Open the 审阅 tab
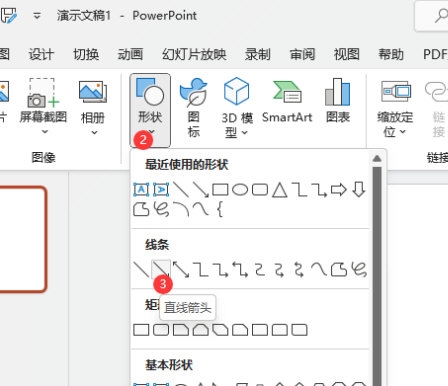 [302, 54]
